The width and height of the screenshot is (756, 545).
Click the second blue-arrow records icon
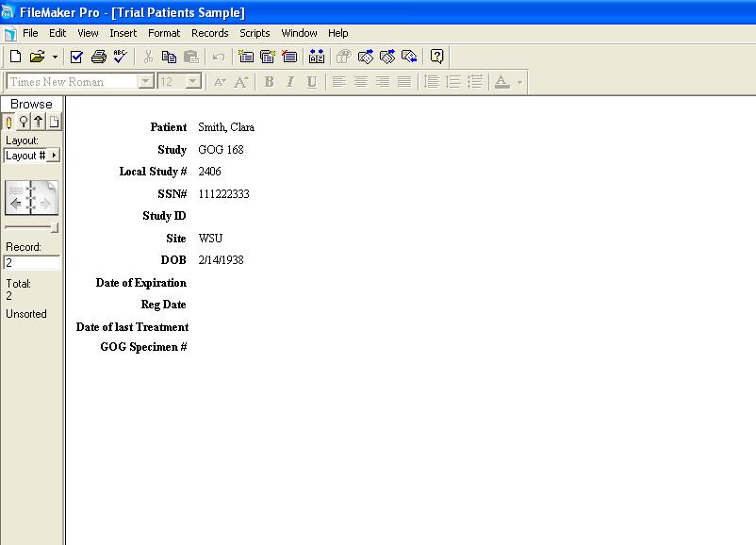387,57
